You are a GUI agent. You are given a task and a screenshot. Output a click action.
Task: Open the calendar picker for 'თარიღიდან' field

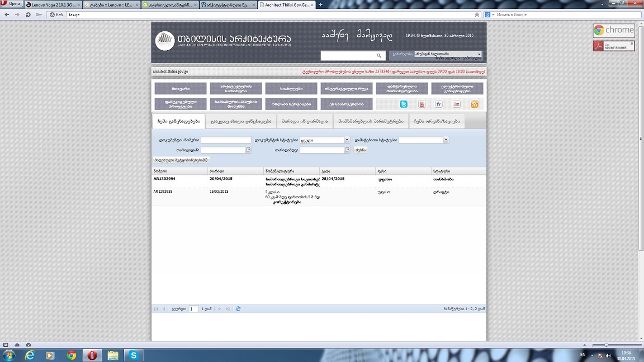pyautogui.click(x=248, y=150)
